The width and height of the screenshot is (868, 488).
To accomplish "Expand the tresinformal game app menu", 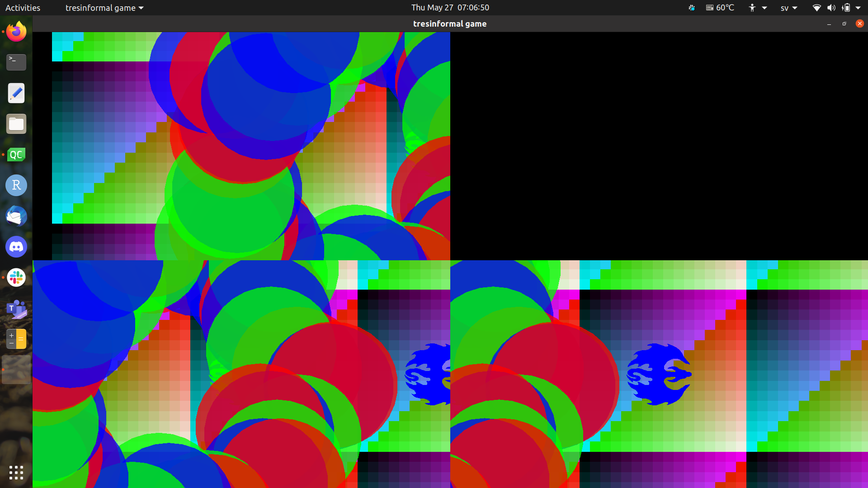I will click(104, 8).
